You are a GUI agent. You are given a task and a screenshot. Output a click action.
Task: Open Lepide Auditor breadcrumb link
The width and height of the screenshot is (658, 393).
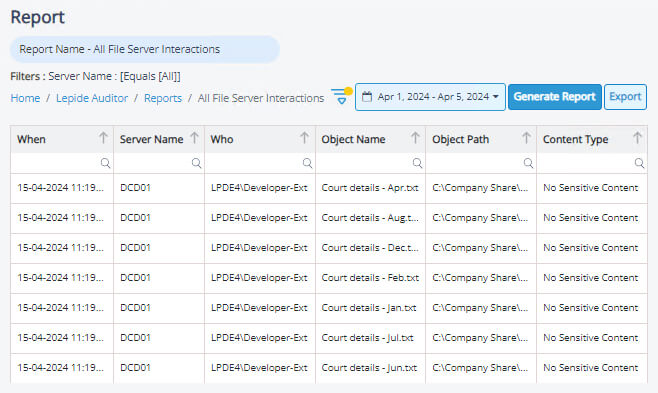coord(92,98)
